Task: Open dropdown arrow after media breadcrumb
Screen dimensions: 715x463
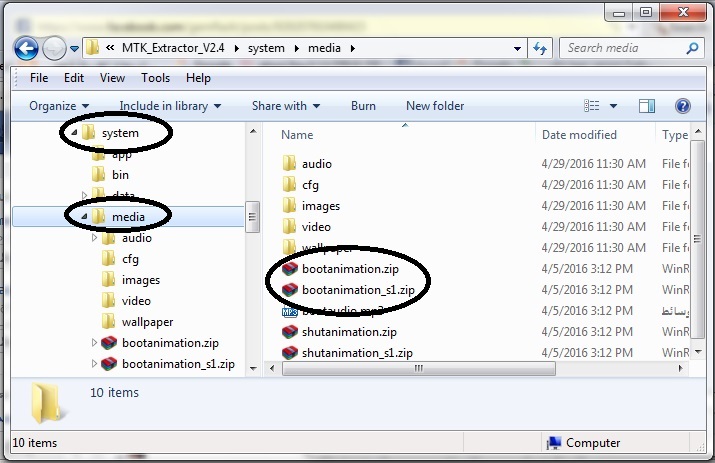Action: (352, 48)
